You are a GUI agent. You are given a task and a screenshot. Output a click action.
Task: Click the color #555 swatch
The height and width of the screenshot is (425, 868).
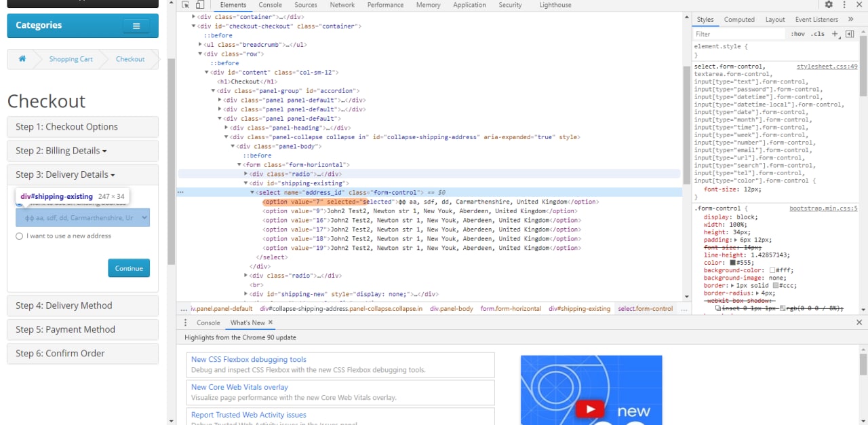click(733, 263)
